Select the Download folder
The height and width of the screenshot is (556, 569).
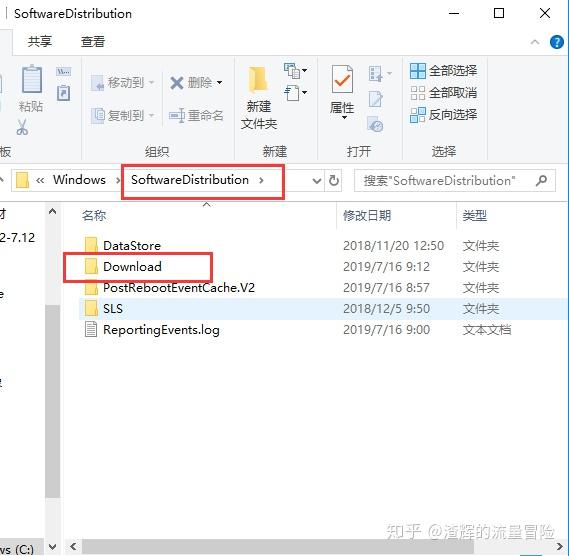click(132, 267)
